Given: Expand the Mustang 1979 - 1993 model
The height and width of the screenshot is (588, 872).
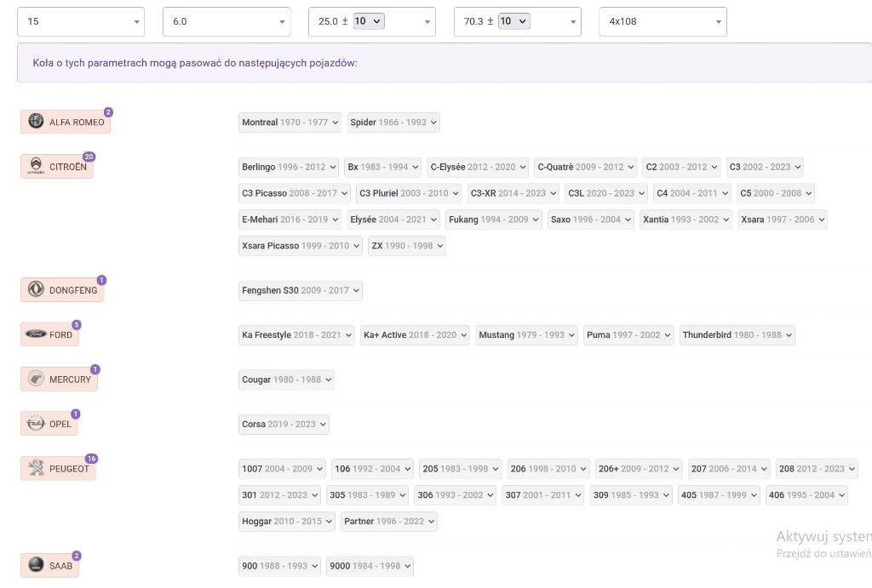Looking at the screenshot, I should tap(526, 335).
